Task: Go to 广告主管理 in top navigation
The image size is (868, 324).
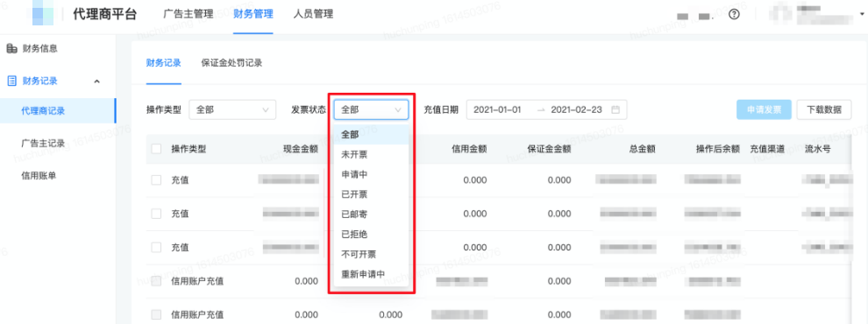Action: tap(189, 14)
